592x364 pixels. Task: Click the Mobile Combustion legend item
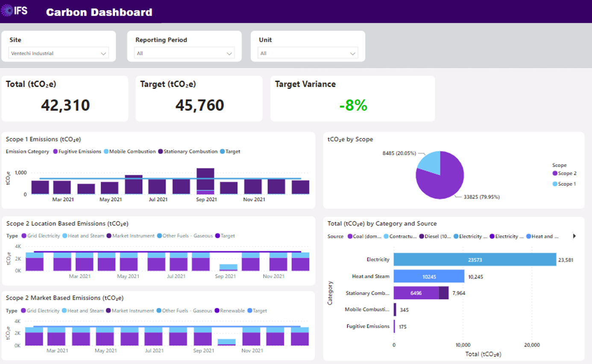click(x=129, y=151)
